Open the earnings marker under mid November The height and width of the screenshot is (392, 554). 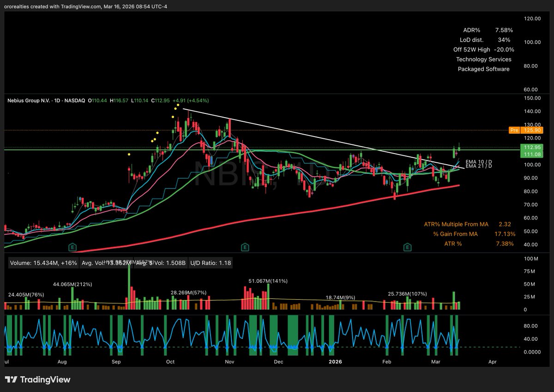245,247
